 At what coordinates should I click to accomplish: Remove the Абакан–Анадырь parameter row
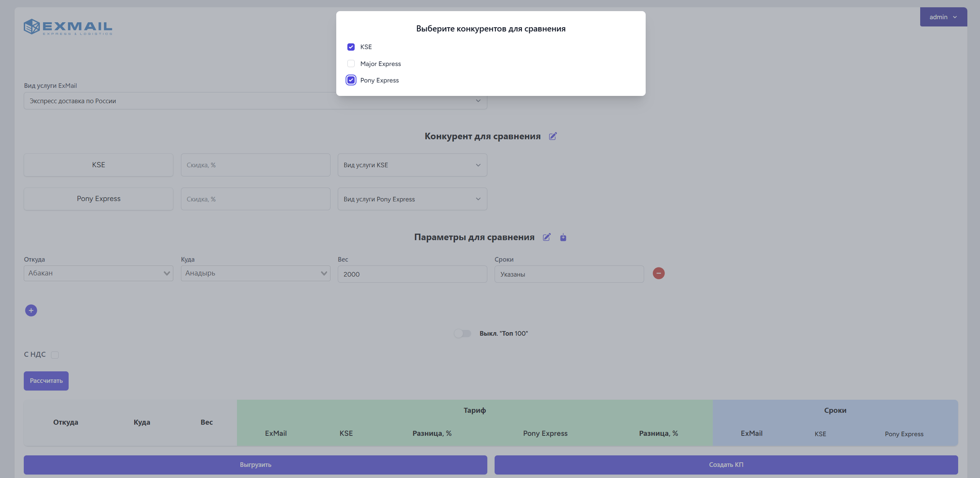pyautogui.click(x=658, y=274)
